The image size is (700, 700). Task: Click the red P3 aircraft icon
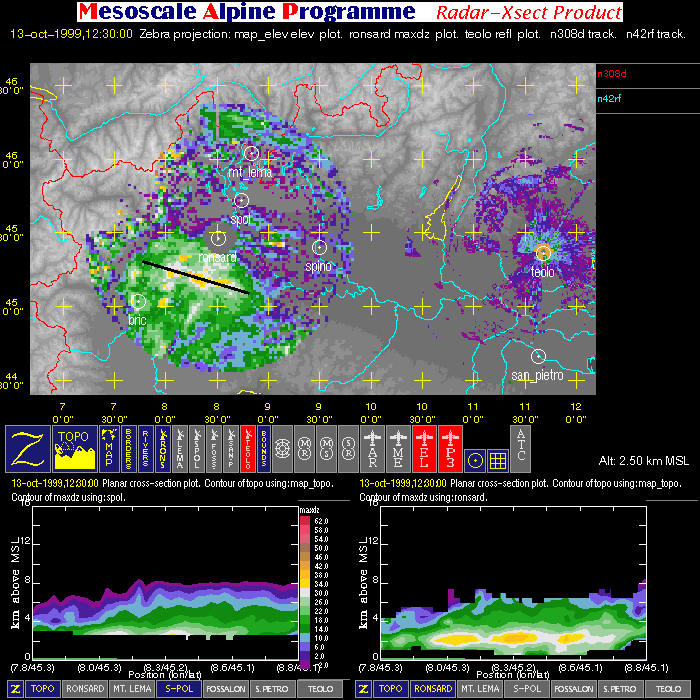click(451, 448)
